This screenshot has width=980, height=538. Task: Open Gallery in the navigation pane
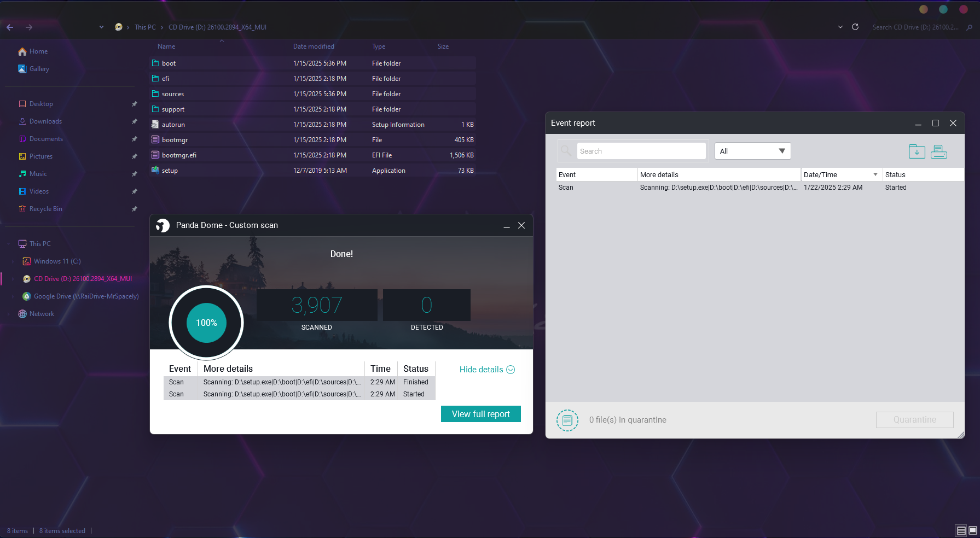tap(39, 69)
